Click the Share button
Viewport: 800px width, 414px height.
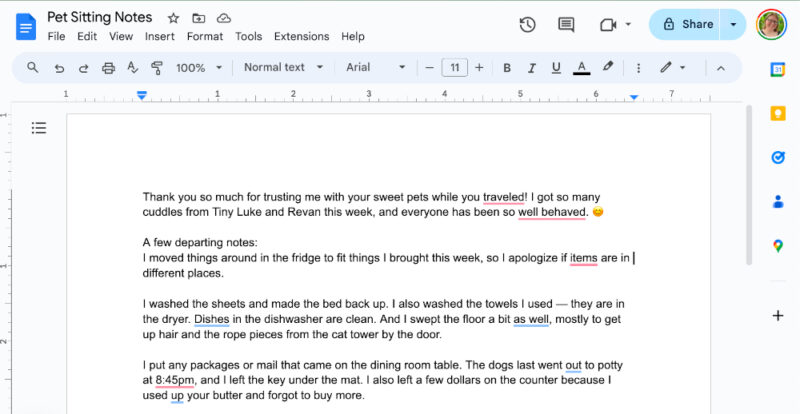point(684,25)
